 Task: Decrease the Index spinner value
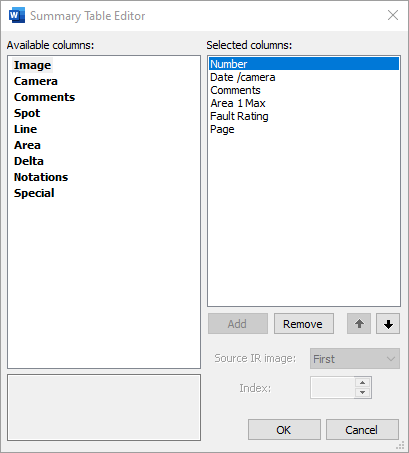tap(362, 393)
